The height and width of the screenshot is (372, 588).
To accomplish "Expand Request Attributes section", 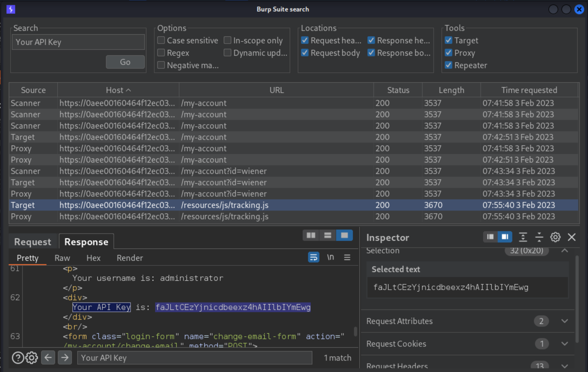I will coord(565,321).
